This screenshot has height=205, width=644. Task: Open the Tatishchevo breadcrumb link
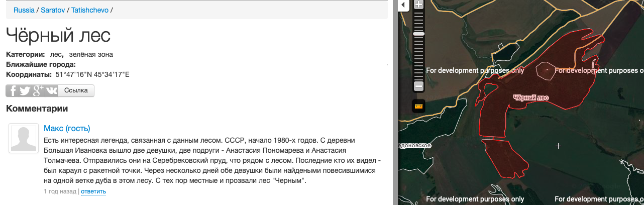pyautogui.click(x=90, y=10)
